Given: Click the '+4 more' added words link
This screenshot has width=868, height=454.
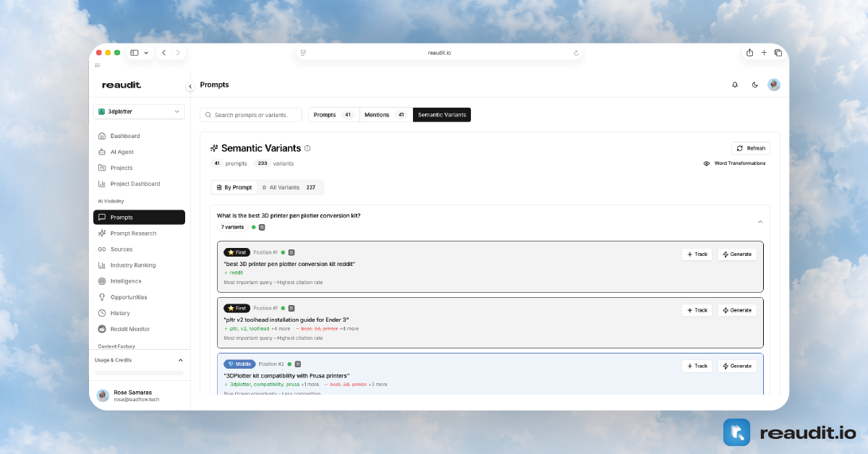Looking at the screenshot, I should click(281, 328).
